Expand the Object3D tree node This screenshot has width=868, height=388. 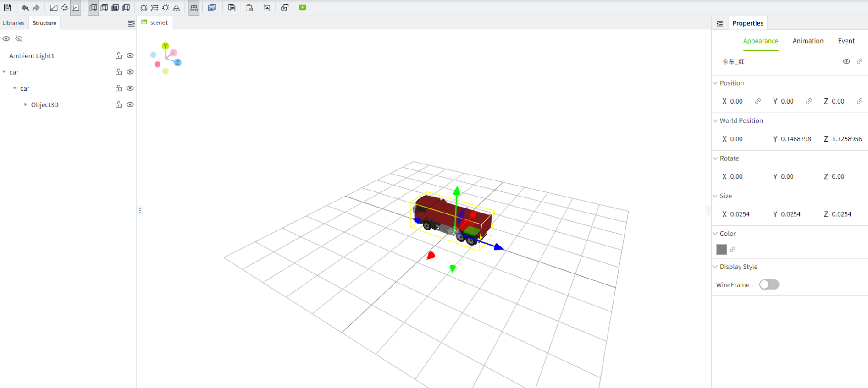[25, 104]
